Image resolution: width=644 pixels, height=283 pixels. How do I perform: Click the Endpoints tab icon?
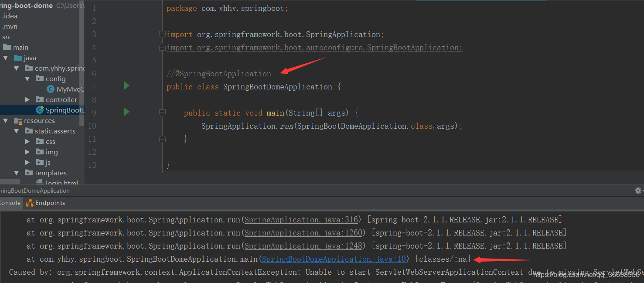[x=30, y=203]
